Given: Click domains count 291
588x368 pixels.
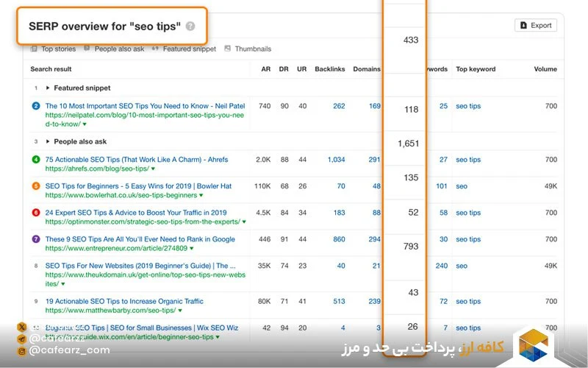Looking at the screenshot, I should pyautogui.click(x=375, y=160).
